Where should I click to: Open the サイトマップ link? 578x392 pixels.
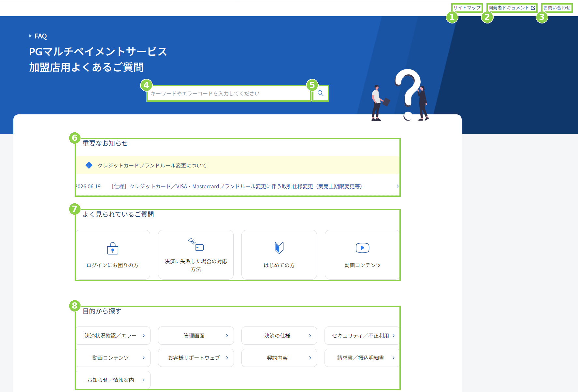click(x=467, y=8)
